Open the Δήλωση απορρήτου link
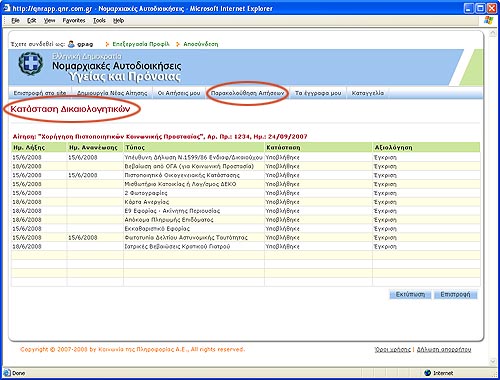Viewport: 500px width, 380px height. click(444, 349)
